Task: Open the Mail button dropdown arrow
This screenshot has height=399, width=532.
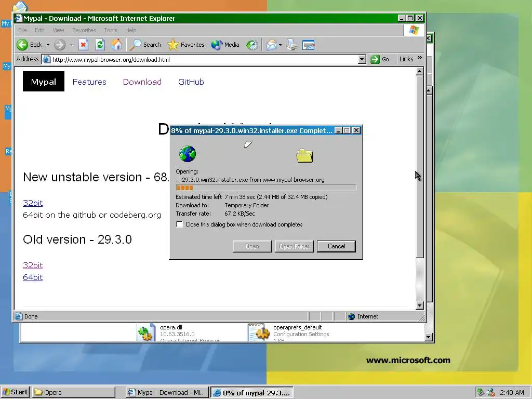Action: (280, 45)
